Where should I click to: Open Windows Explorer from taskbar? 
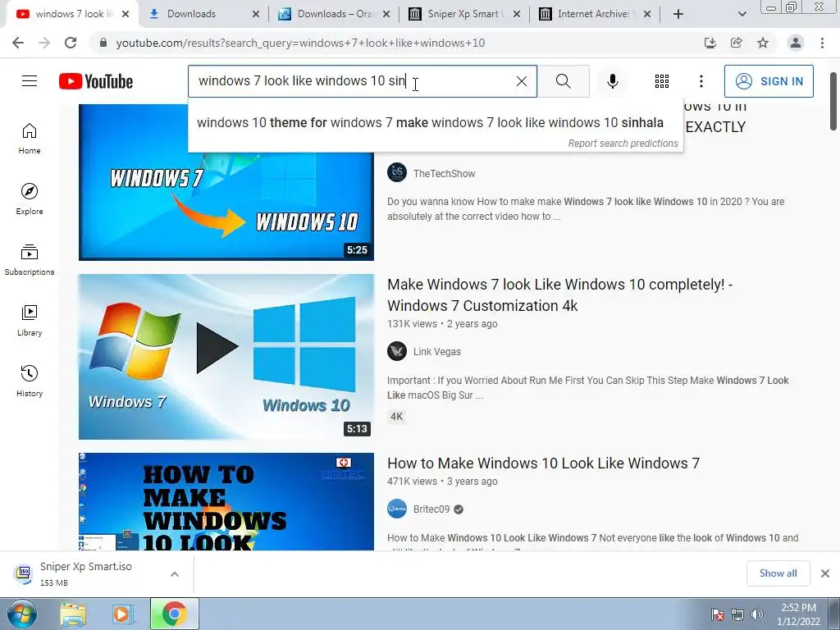coord(73,614)
